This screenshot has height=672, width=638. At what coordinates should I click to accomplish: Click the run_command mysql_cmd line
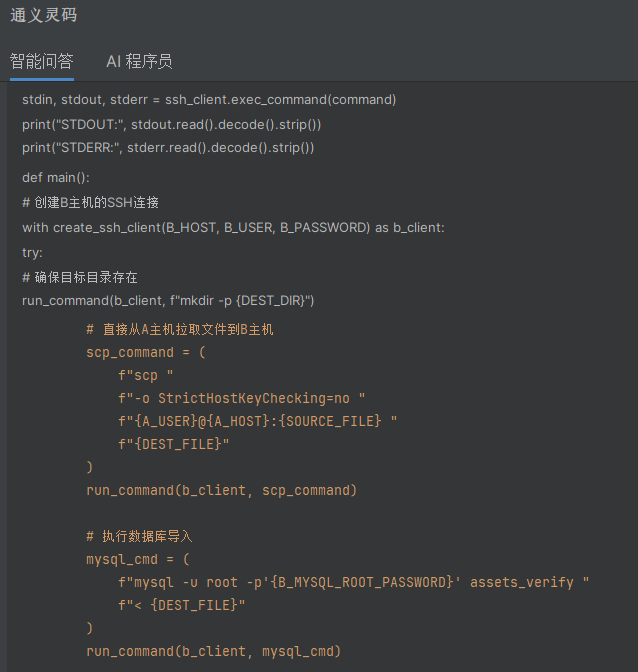click(x=213, y=651)
